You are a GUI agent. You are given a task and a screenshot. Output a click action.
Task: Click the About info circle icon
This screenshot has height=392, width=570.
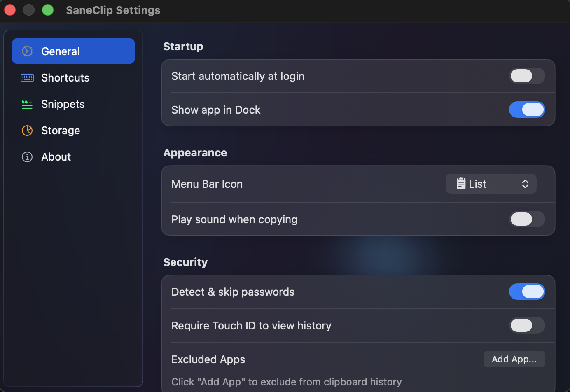pyautogui.click(x=27, y=157)
